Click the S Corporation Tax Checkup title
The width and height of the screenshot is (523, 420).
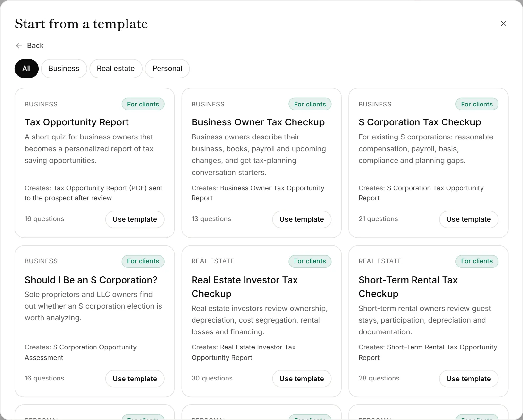pyautogui.click(x=420, y=122)
